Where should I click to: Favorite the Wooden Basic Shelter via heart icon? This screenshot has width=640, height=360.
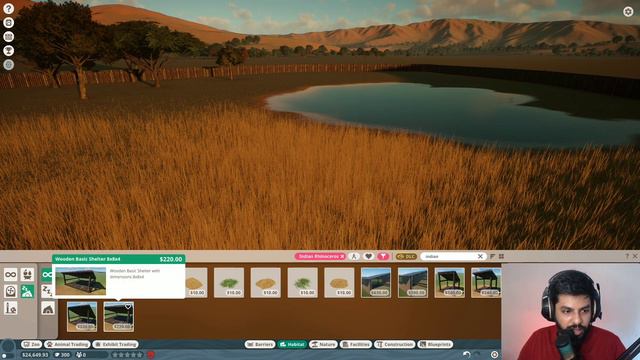click(x=128, y=307)
